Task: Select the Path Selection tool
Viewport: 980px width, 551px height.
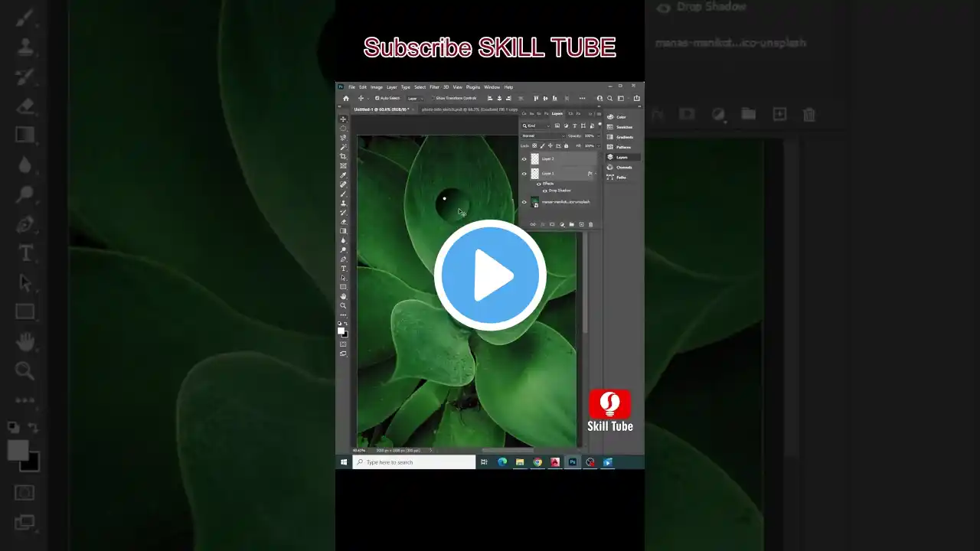Action: tap(343, 278)
